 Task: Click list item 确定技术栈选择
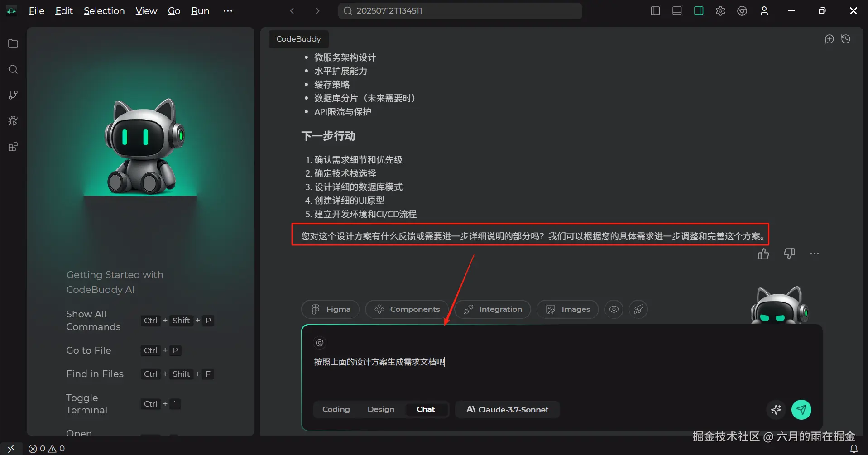(x=345, y=173)
